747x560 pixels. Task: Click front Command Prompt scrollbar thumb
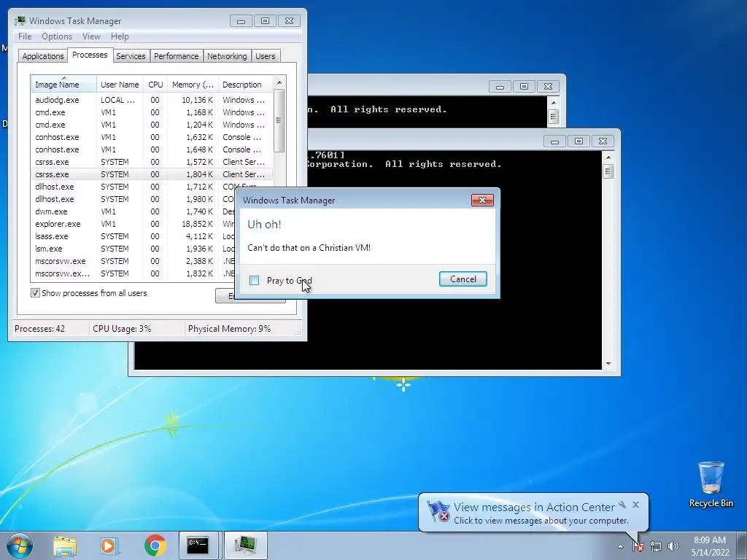608,171
